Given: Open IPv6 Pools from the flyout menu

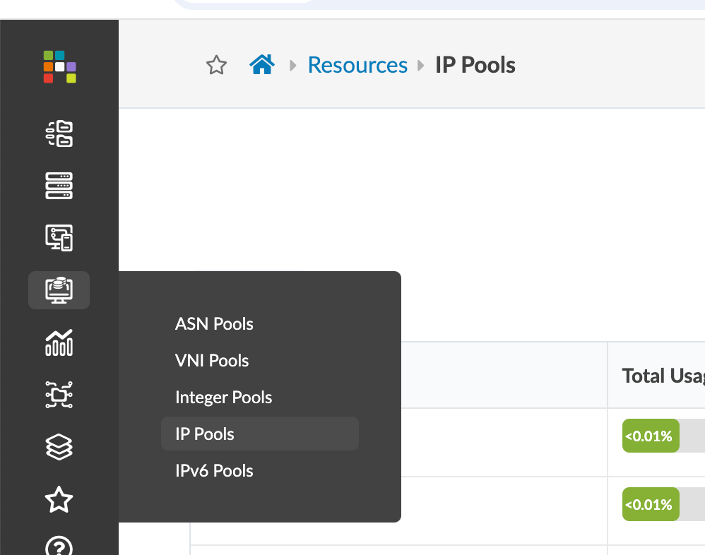Looking at the screenshot, I should 214,471.
